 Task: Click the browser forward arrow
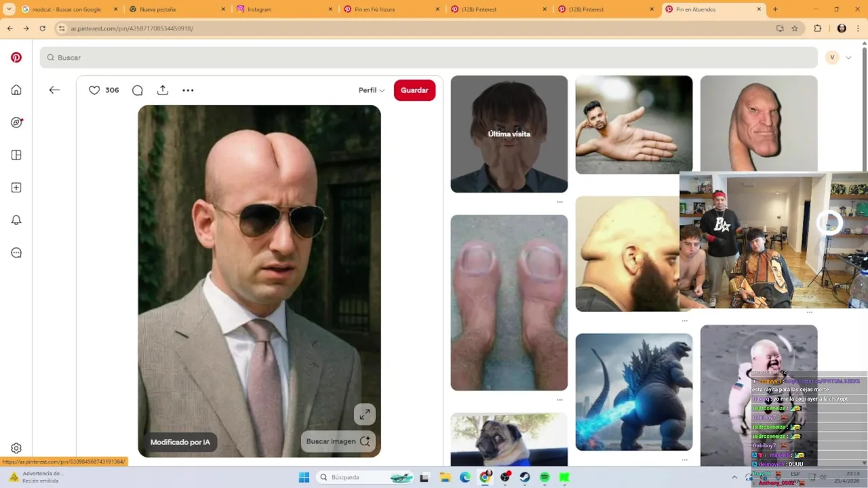coord(26,28)
